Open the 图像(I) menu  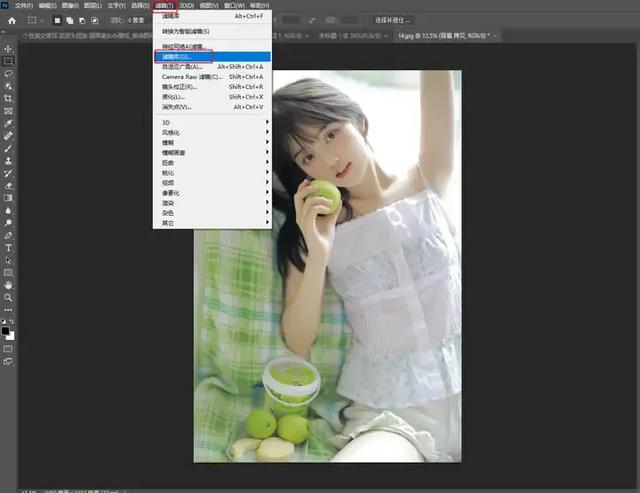(70, 6)
